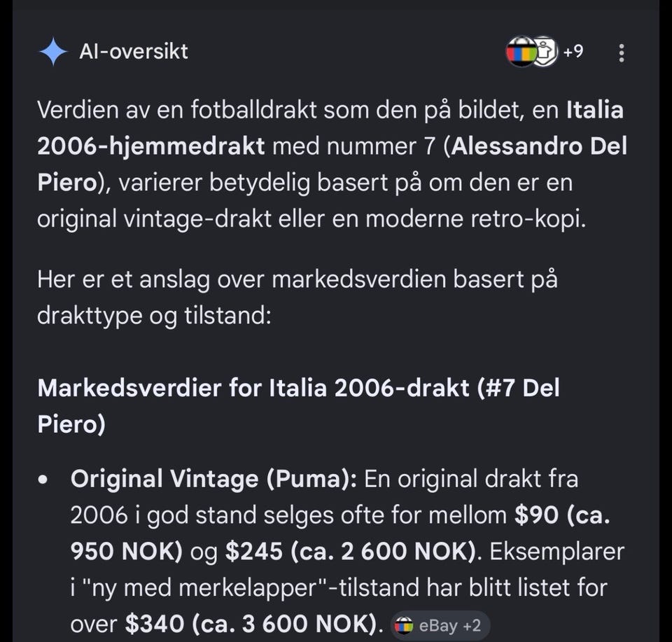
Task: Click the sentence starting Verdien av en fotballdrakt
Action: (332, 164)
